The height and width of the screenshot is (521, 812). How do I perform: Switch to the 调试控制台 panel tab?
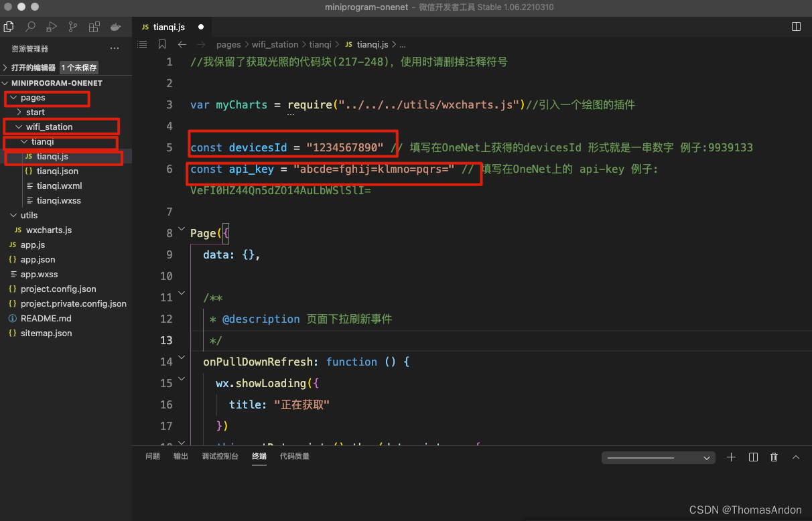tap(220, 456)
